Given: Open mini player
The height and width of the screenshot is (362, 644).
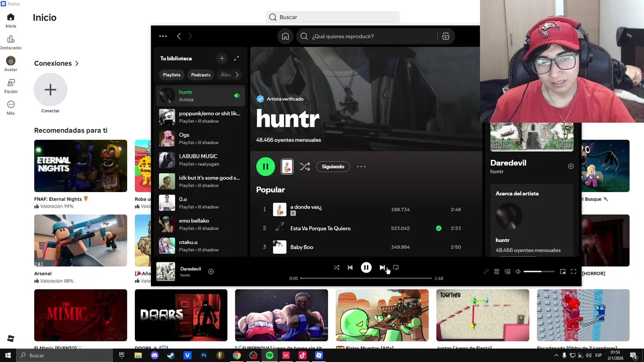Looking at the screenshot, I should tap(562, 271).
